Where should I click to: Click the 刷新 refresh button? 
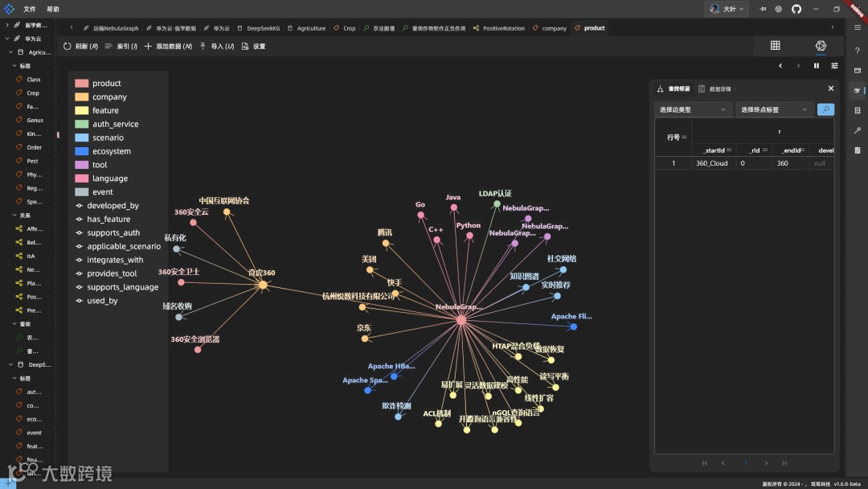click(x=81, y=47)
